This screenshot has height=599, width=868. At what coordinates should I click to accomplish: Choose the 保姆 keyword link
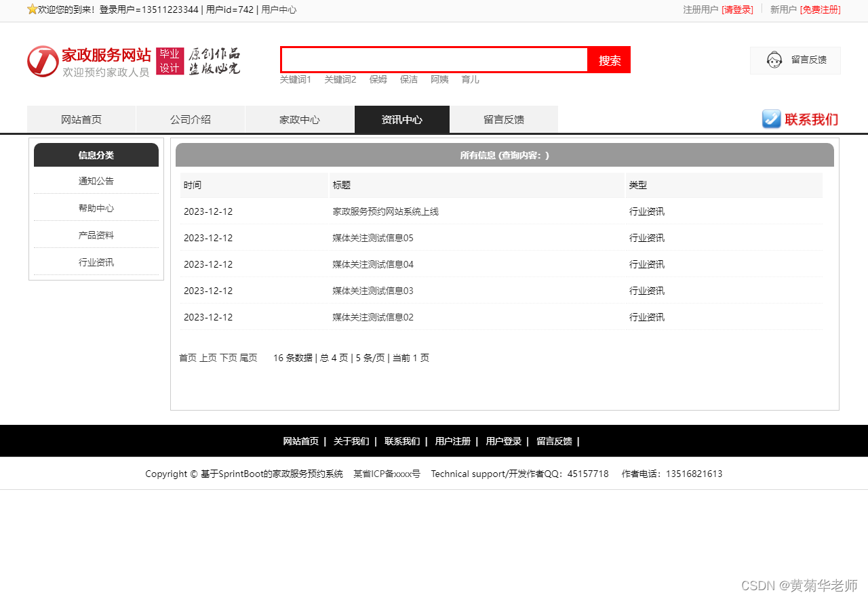click(378, 79)
